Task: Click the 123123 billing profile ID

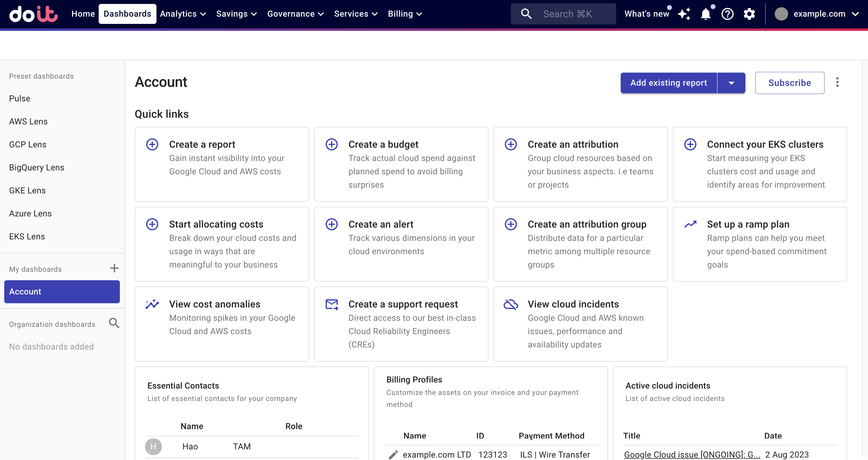Action: coord(493,455)
